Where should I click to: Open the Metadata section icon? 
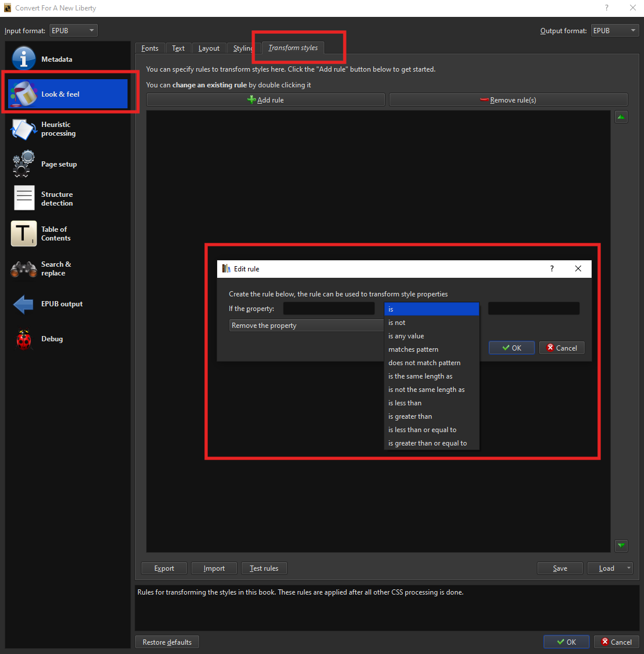[24, 59]
